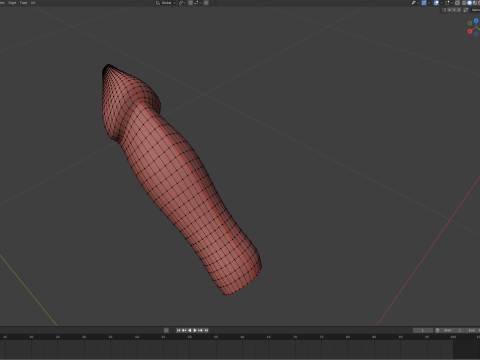The width and height of the screenshot is (480, 360).
Task: Select solid viewport shading
Action: [469, 3]
